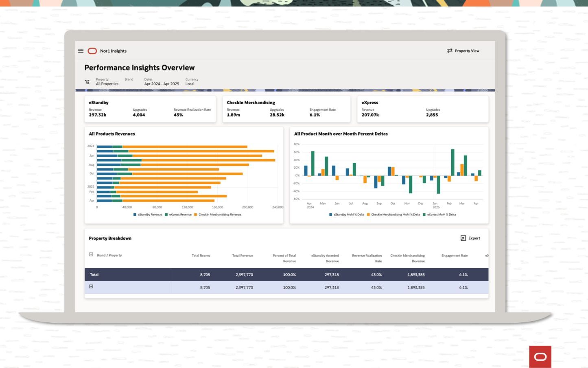Click the Oracle logo beside Nor1 Insights

click(x=92, y=51)
